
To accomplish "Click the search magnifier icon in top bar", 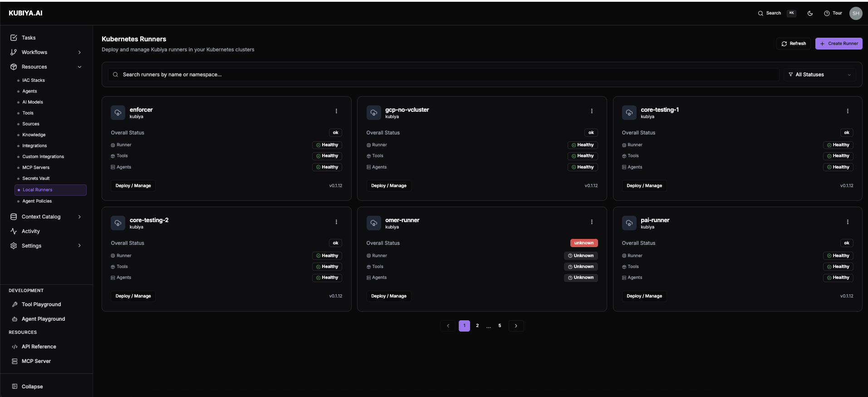I will (760, 13).
